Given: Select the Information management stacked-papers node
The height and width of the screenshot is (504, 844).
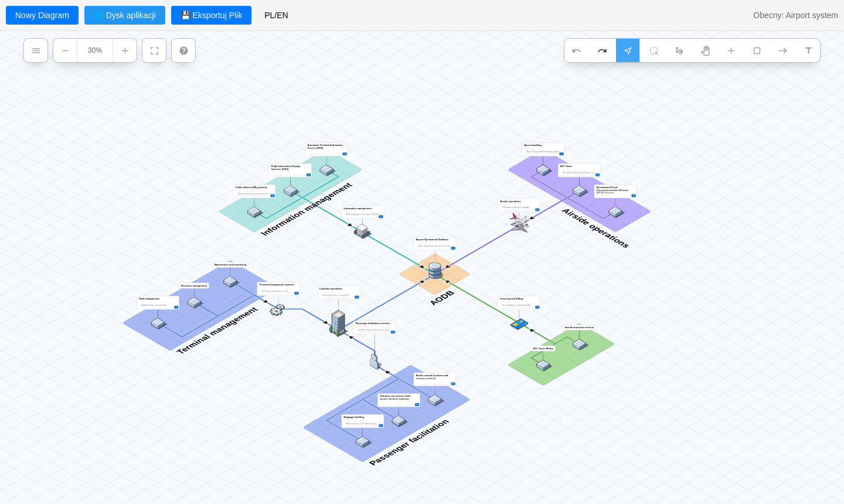Looking at the screenshot, I should (362, 231).
